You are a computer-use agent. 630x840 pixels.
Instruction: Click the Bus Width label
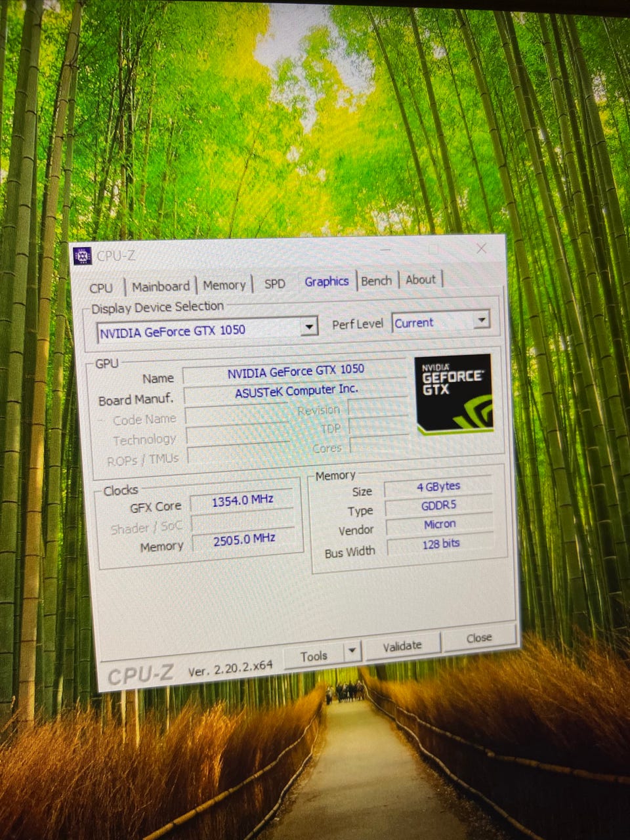point(350,553)
